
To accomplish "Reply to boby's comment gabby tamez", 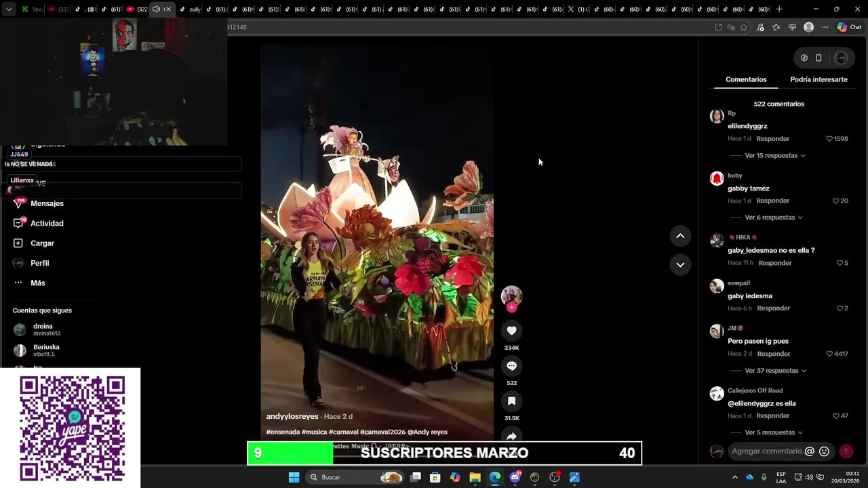I will 773,201.
